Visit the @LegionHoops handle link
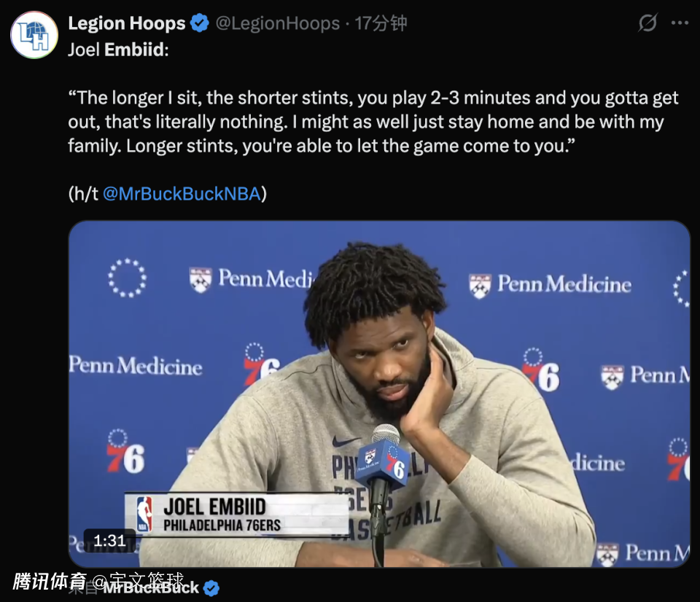Viewport: 700px width, 602px height. click(x=277, y=23)
